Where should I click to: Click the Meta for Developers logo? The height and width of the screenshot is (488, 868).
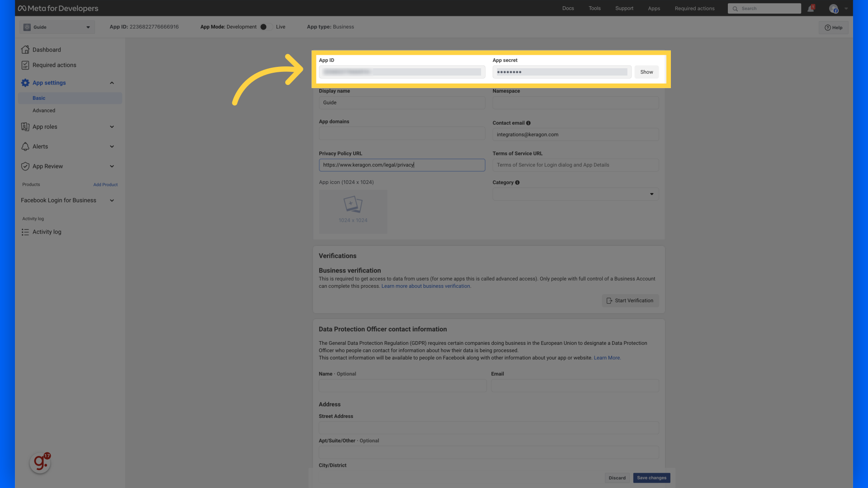[x=58, y=8]
